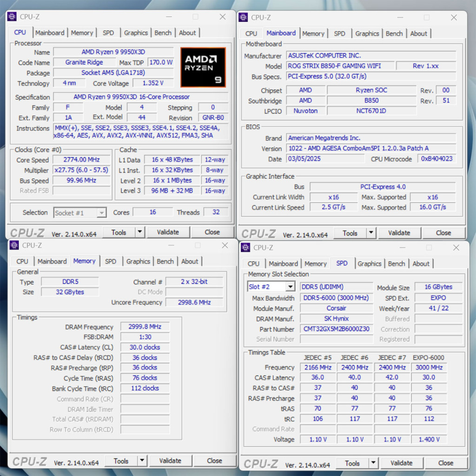The width and height of the screenshot is (476, 476).
Task: Click CPU-Z app icon in Mainboard window
Action: (243, 17)
